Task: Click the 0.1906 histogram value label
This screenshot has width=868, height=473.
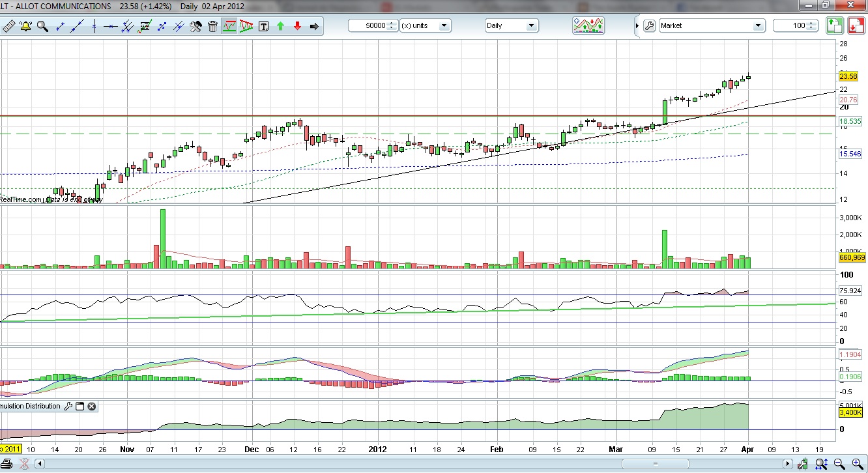Action: pos(850,376)
